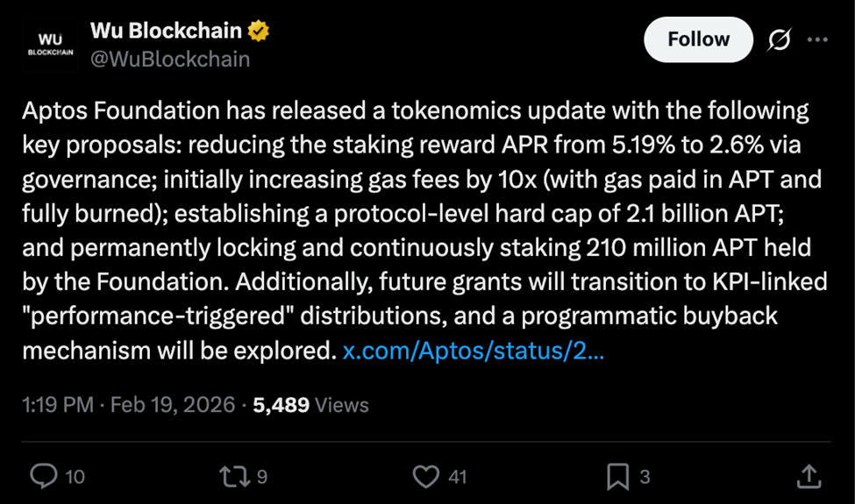The height and width of the screenshot is (504, 855).
Task: Click the Grok explain icon
Action: pyautogui.click(x=779, y=40)
